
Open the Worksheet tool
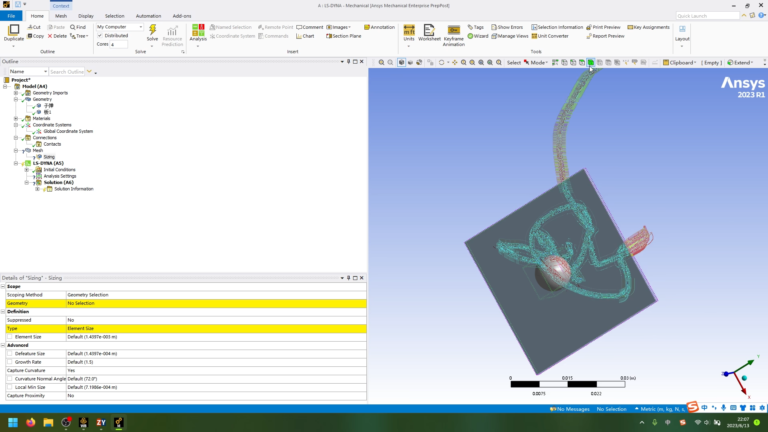[429, 33]
